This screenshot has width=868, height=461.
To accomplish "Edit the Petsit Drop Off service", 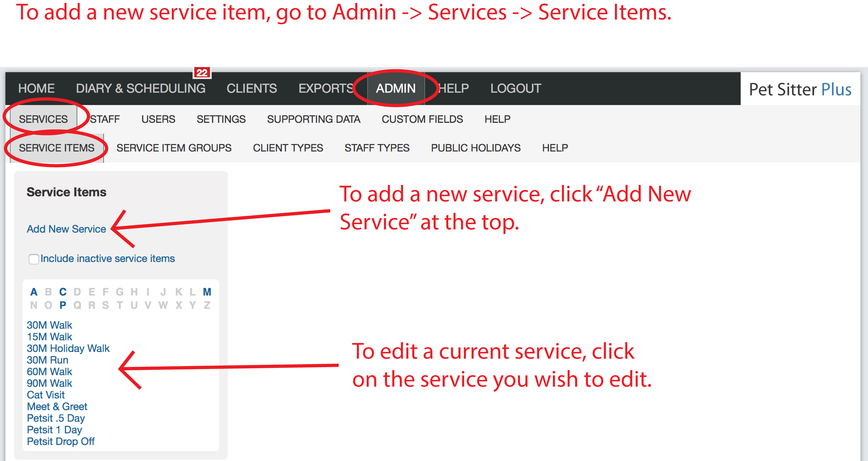I will click(x=61, y=441).
